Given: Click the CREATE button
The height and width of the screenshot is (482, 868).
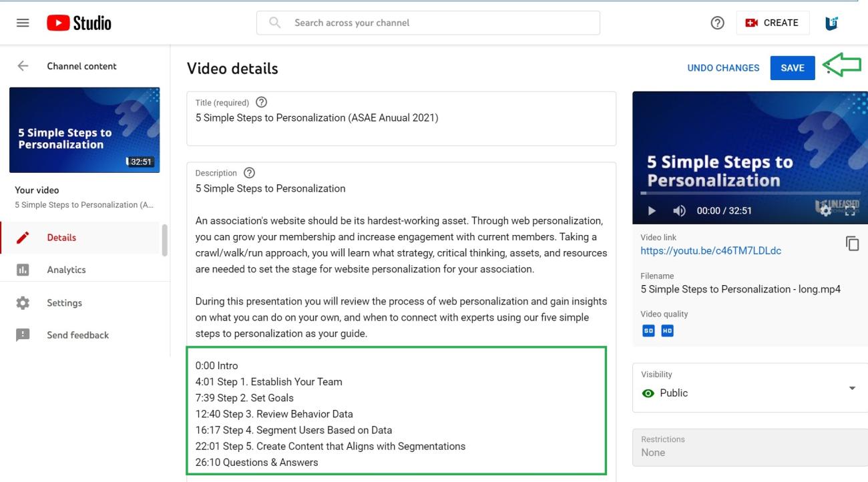Looking at the screenshot, I should 773,23.
